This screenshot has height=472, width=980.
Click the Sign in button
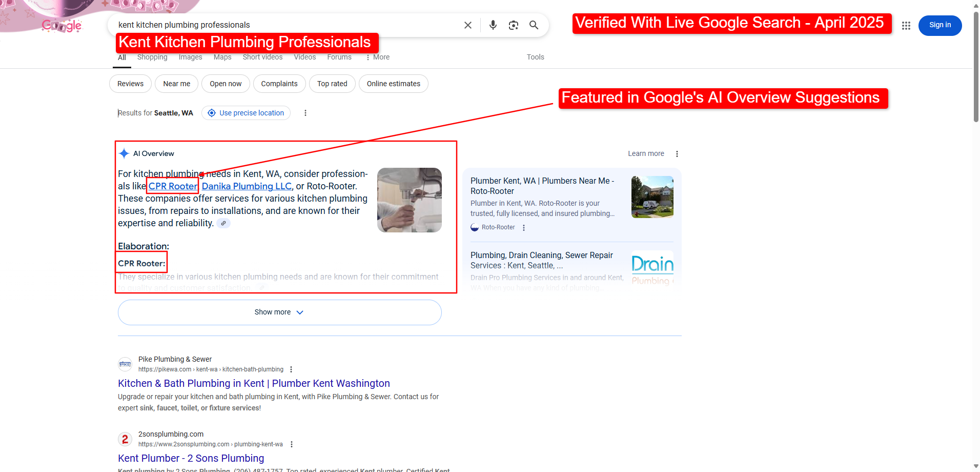coord(940,25)
